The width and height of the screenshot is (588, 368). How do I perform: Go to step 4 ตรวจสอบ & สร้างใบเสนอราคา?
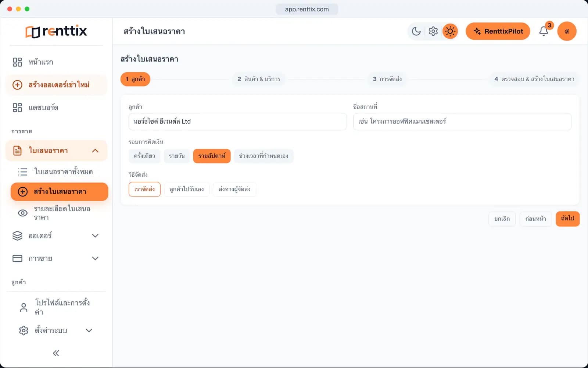[x=534, y=79]
